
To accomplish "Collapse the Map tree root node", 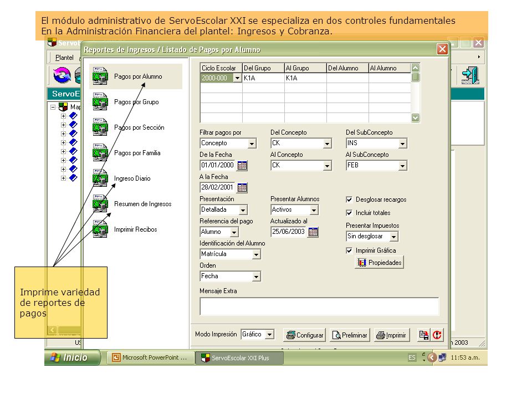I will pyautogui.click(x=53, y=107).
